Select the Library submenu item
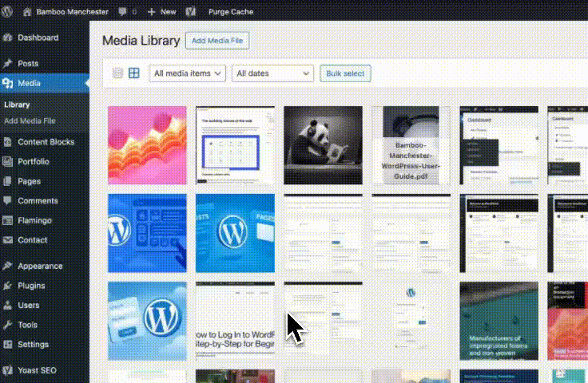 click(17, 105)
